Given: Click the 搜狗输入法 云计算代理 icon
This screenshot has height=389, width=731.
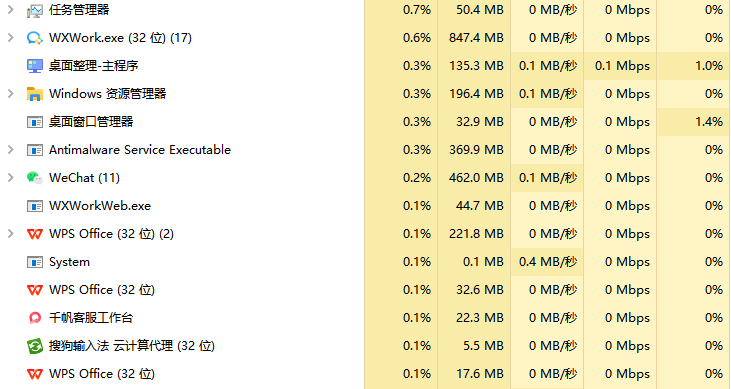Looking at the screenshot, I should (35, 346).
